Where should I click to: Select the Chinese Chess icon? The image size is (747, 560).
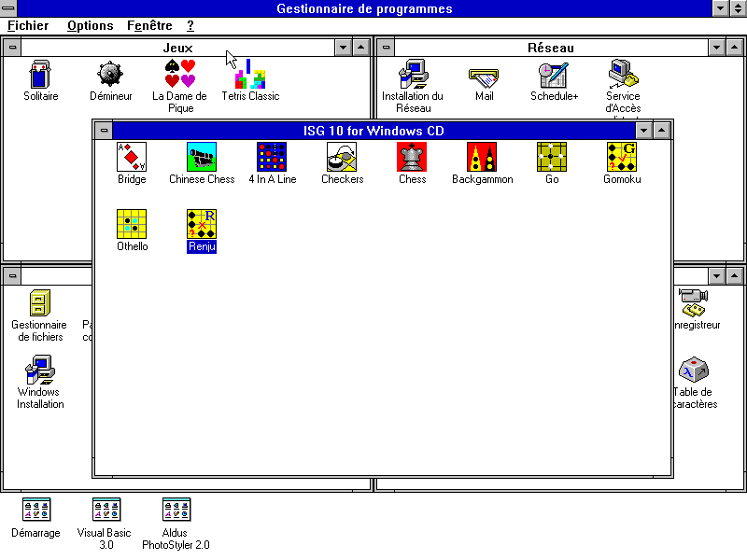(202, 157)
